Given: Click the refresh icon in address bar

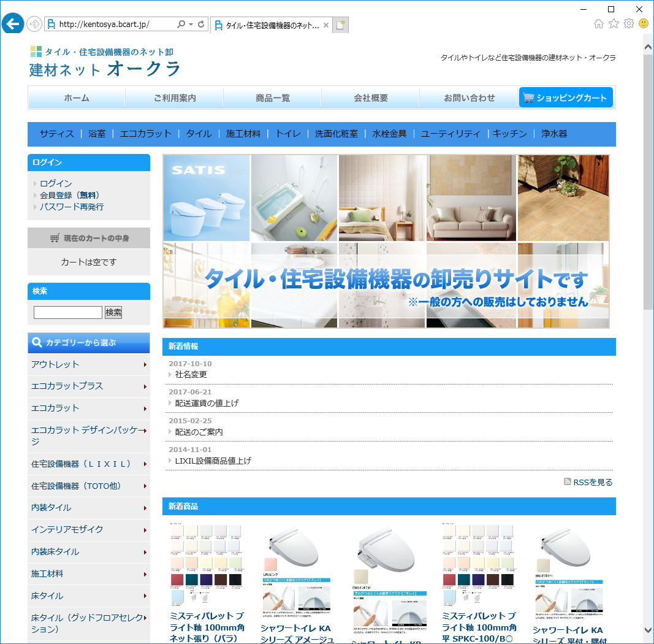Looking at the screenshot, I should click(201, 24).
